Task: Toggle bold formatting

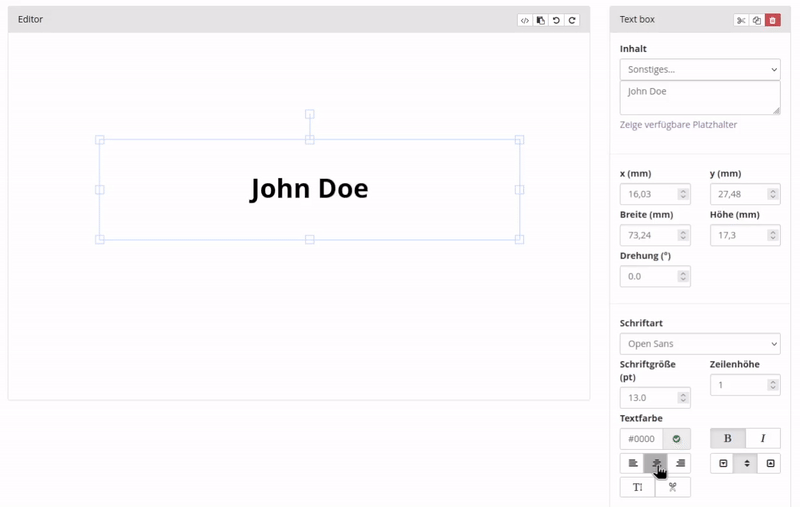Action: [727, 439]
